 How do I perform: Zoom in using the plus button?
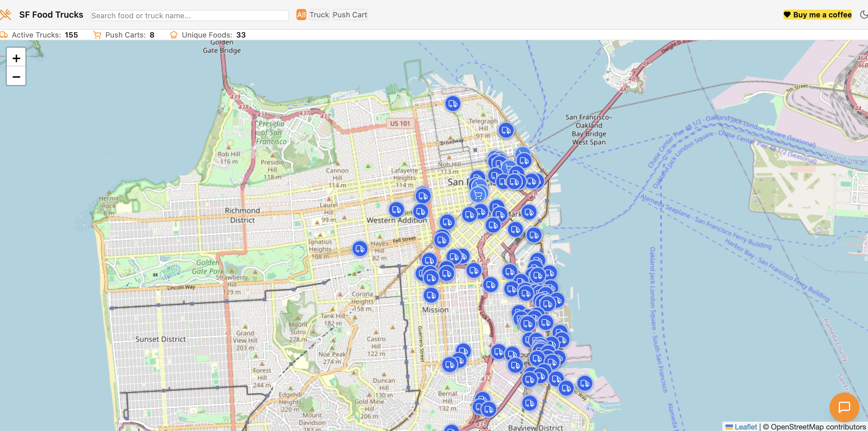click(x=16, y=58)
